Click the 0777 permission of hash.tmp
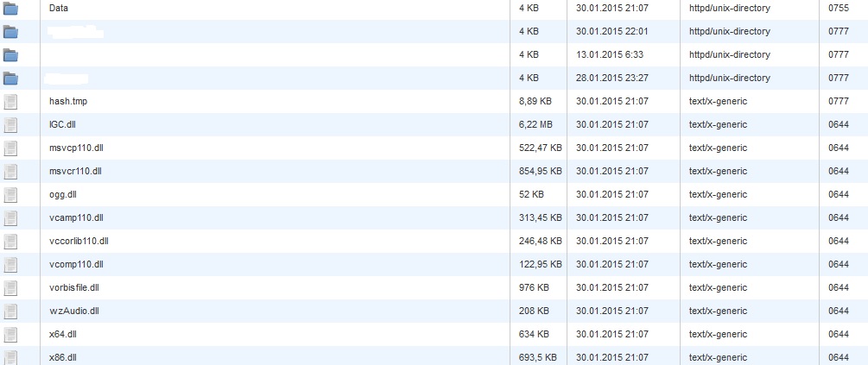868x365 pixels. click(838, 101)
